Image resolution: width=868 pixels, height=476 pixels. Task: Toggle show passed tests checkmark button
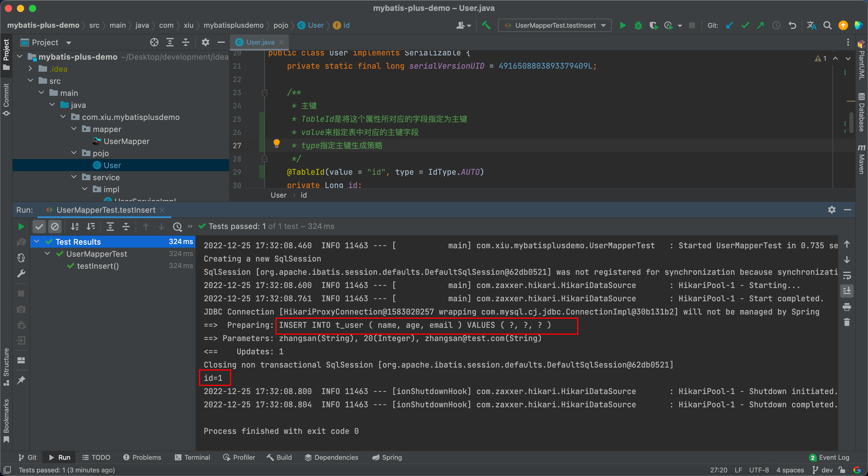click(x=39, y=226)
